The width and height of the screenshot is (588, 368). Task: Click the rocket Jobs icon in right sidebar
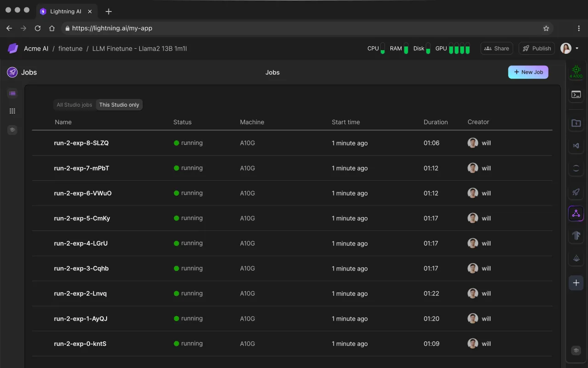pos(576,192)
